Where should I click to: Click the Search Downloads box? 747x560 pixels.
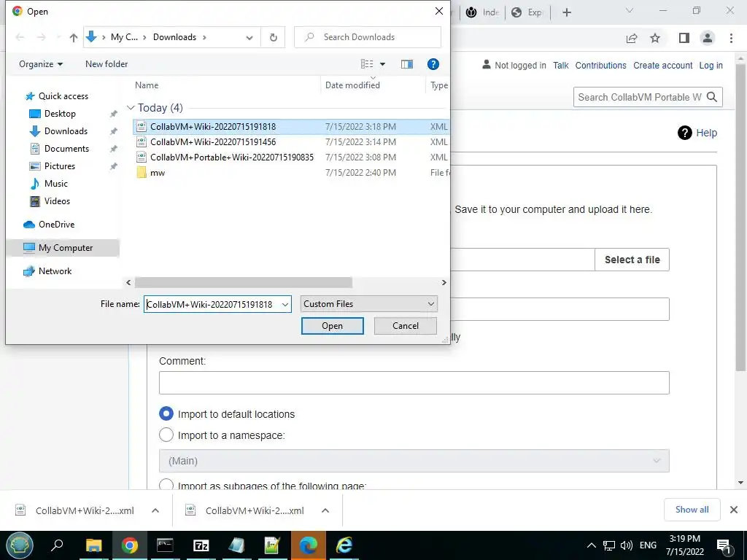(368, 37)
